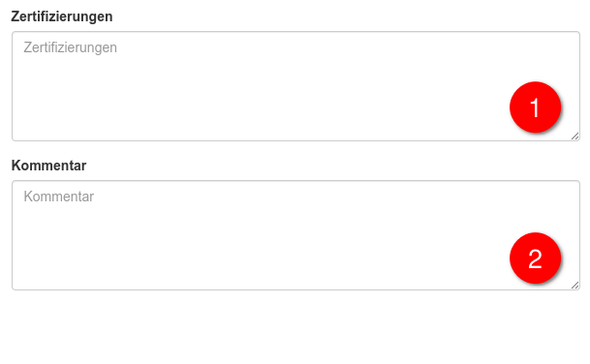Image resolution: width=590 pixels, height=364 pixels.
Task: Click diagonal-lines handle below badge 2
Action: 574,285
